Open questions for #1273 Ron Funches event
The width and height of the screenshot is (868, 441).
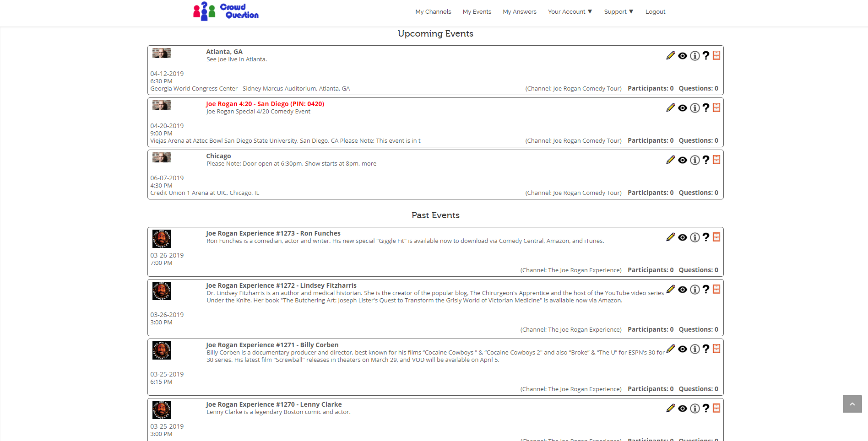tap(706, 237)
